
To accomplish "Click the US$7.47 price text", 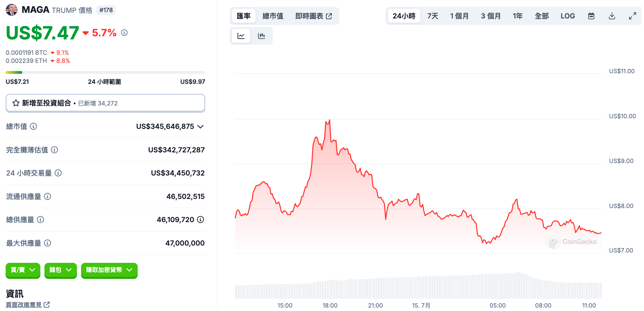I will 42,33.
